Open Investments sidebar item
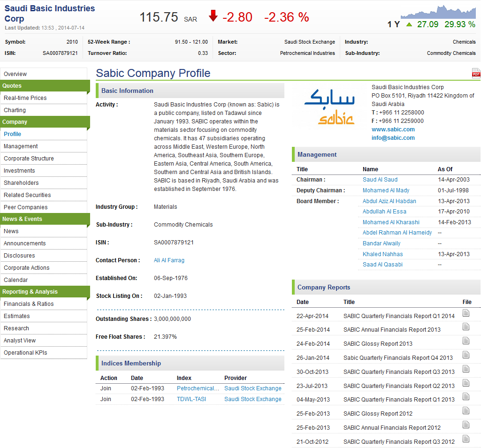 [x=44, y=170]
